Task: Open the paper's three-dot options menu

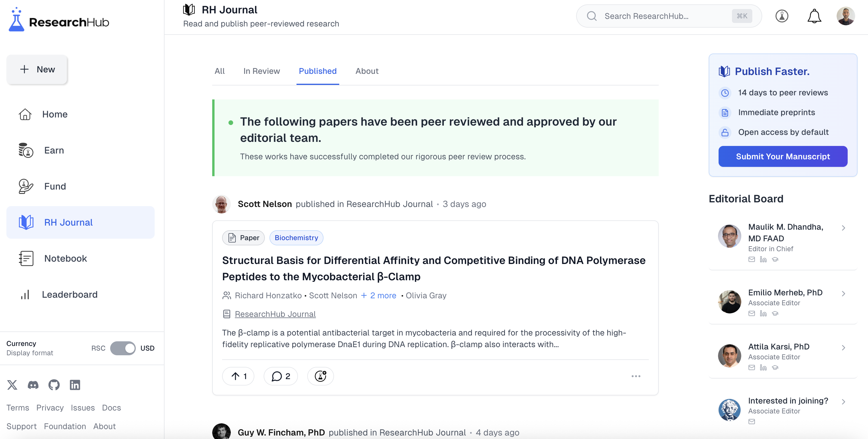Action: pyautogui.click(x=635, y=376)
